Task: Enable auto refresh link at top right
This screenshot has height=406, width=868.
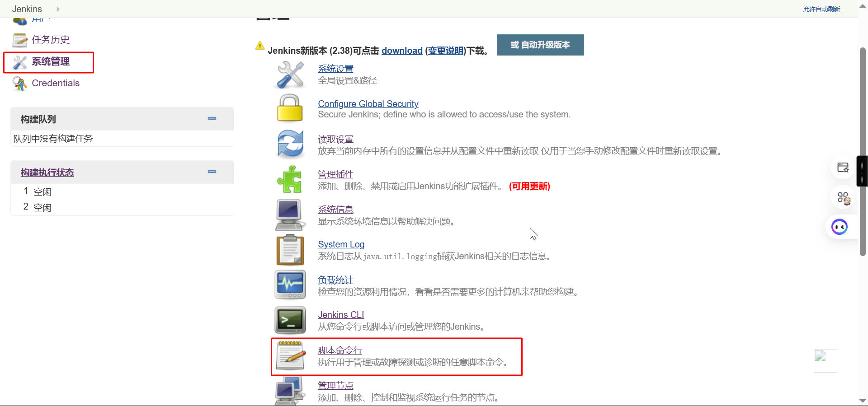Action: [x=821, y=9]
